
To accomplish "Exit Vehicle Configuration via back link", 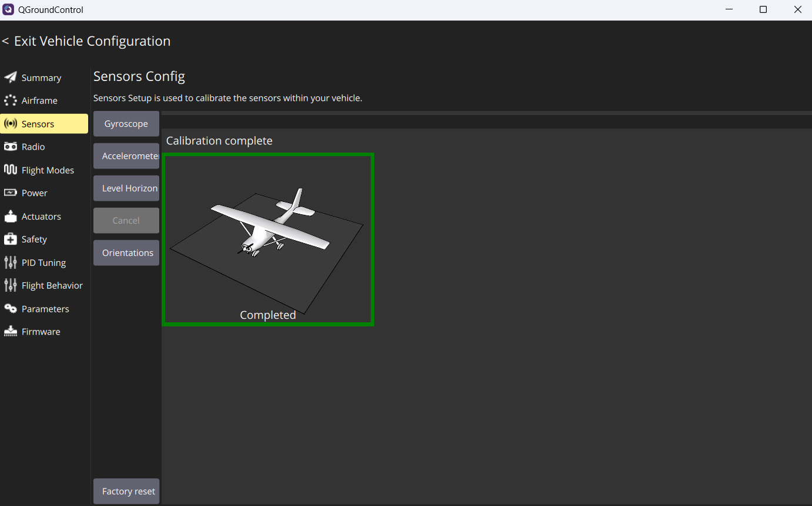I will 86,41.
